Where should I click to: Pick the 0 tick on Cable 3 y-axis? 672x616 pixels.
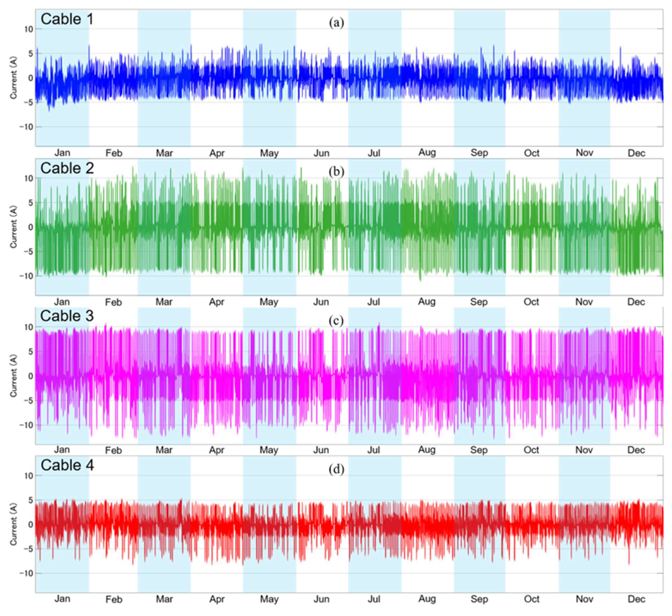[x=31, y=376]
